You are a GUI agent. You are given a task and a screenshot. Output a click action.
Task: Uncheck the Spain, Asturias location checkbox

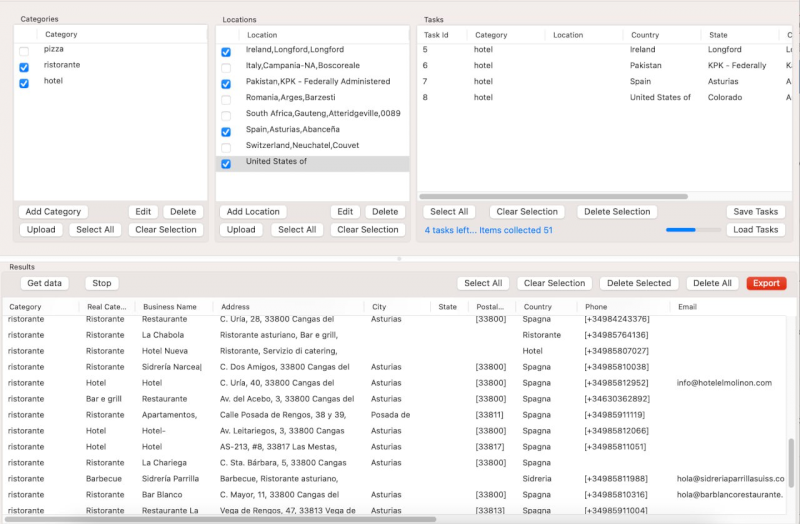click(226, 132)
